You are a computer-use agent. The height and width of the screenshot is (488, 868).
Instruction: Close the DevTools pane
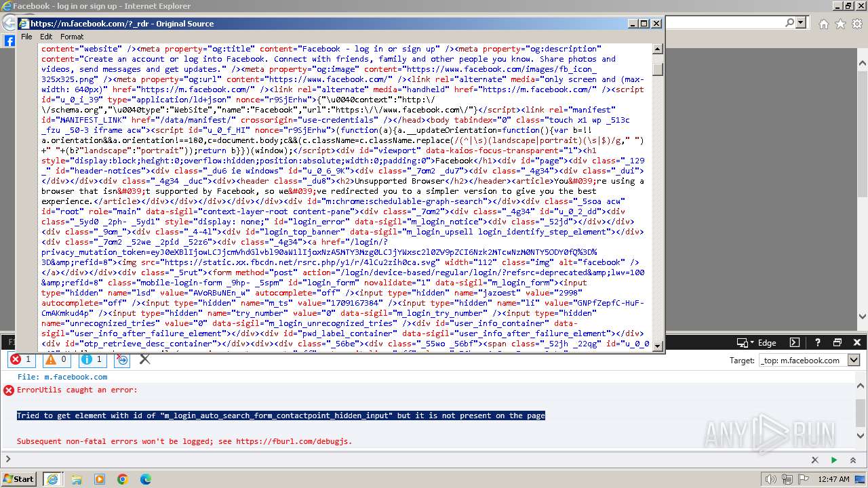(x=856, y=342)
